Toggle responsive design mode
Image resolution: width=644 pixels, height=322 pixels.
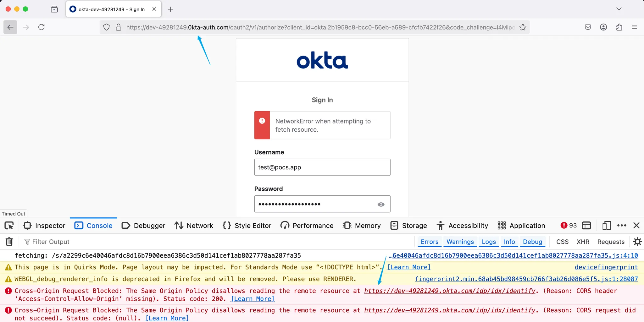click(x=607, y=226)
